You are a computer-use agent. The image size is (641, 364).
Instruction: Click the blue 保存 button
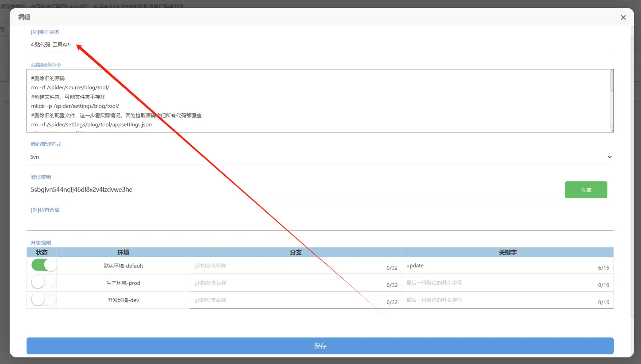coord(320,346)
